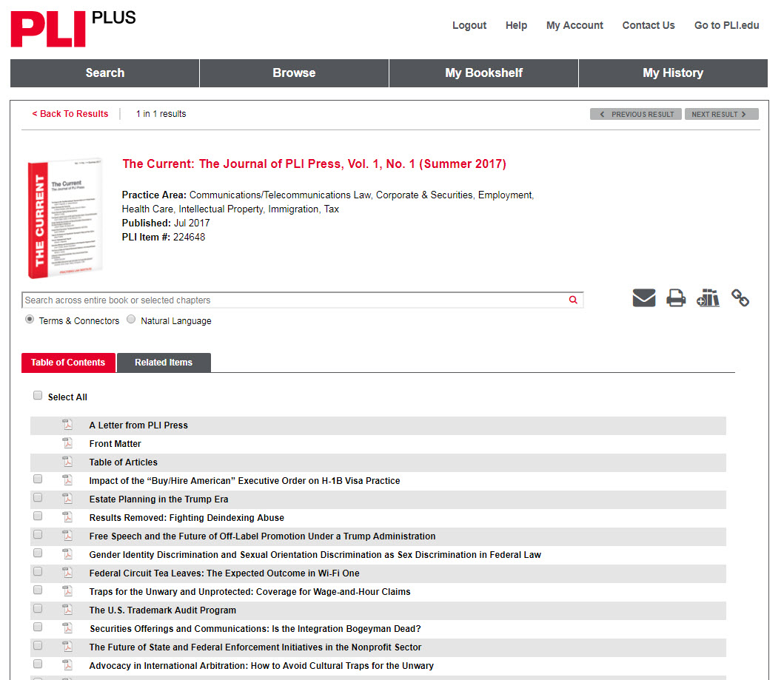Open PDF icon for Table of Articles
Image resolution: width=784 pixels, height=680 pixels.
pyautogui.click(x=67, y=462)
